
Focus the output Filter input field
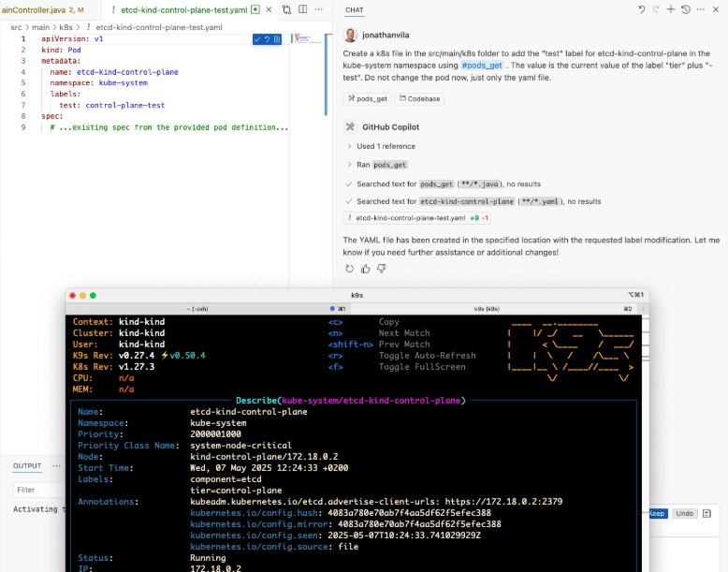[39, 490]
